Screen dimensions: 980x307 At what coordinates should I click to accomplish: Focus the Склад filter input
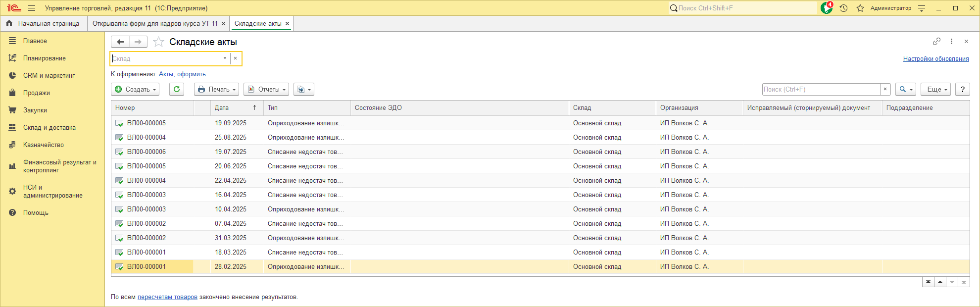click(165, 58)
